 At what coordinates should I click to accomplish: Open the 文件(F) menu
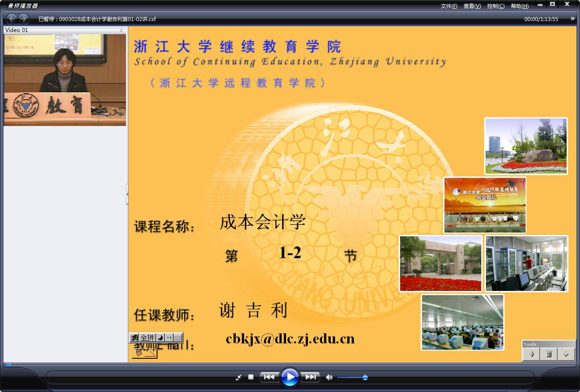(449, 6)
